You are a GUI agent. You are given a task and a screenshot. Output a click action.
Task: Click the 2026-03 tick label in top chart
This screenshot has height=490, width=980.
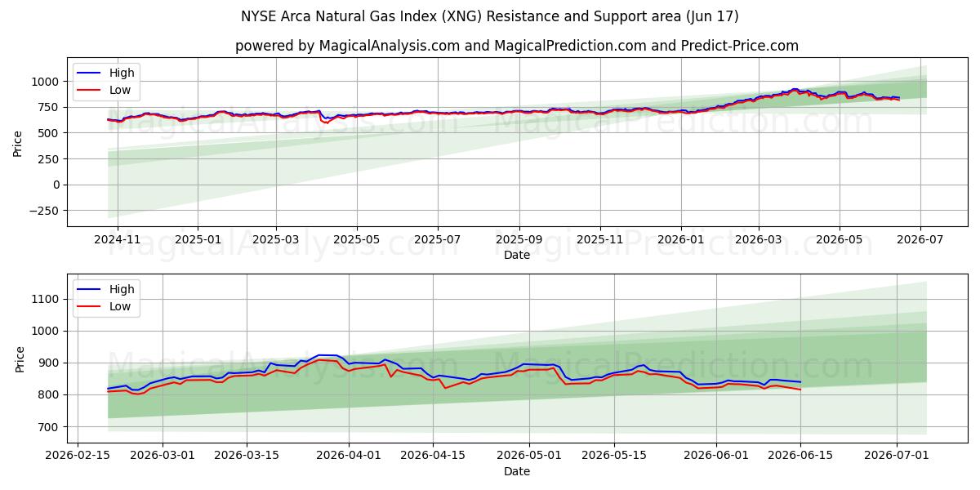(758, 239)
